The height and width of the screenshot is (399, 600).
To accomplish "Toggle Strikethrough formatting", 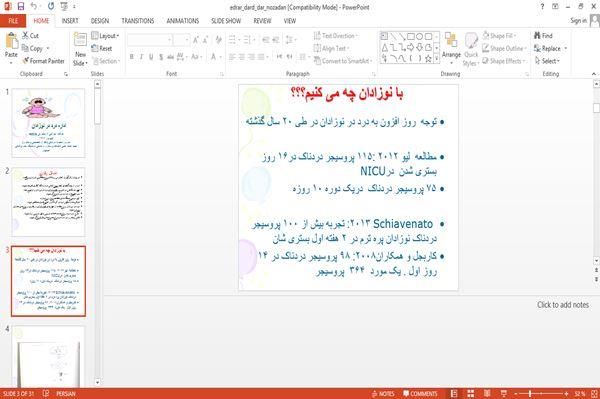I will (x=170, y=57).
